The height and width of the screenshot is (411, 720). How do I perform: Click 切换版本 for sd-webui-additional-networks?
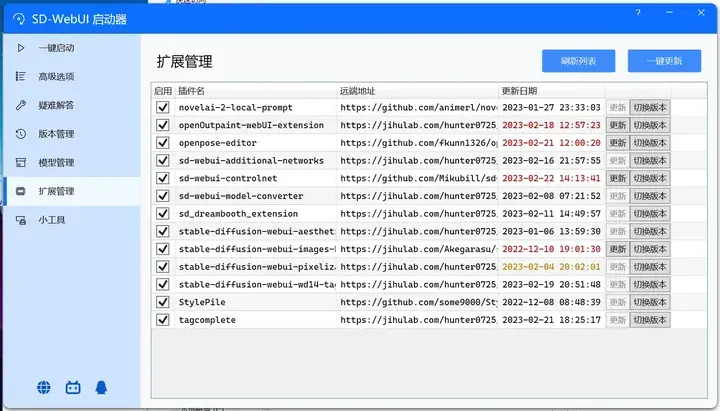click(650, 160)
